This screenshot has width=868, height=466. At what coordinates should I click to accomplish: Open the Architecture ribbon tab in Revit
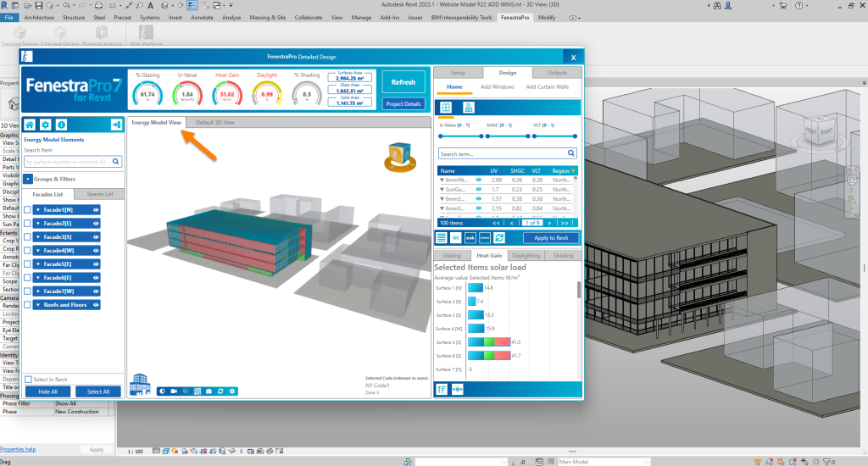(x=39, y=18)
